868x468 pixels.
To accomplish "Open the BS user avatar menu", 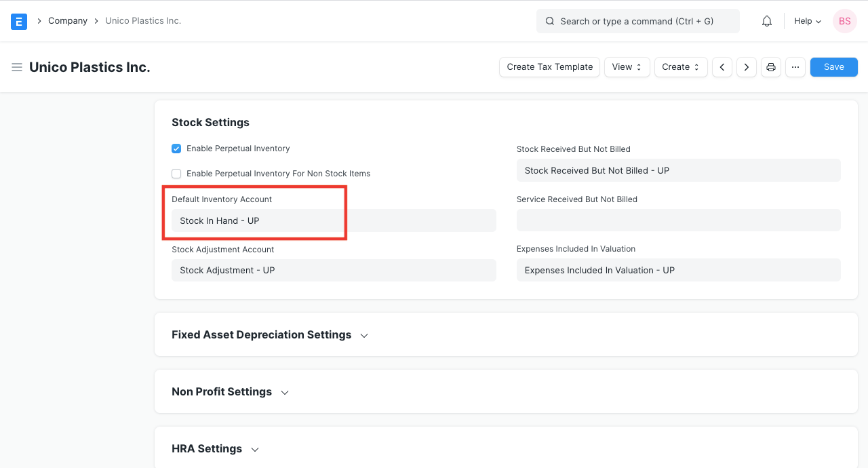I will click(844, 21).
